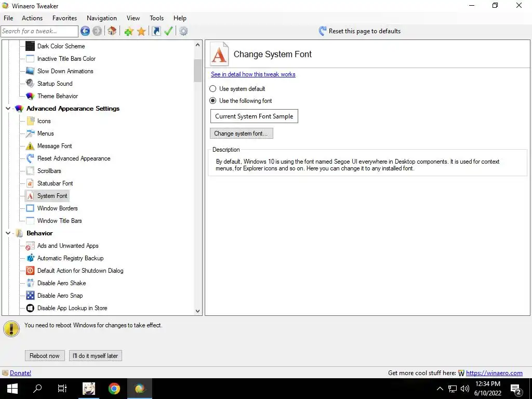Select the System Font tree item
Screen dimensions: 532x399
[52, 196]
